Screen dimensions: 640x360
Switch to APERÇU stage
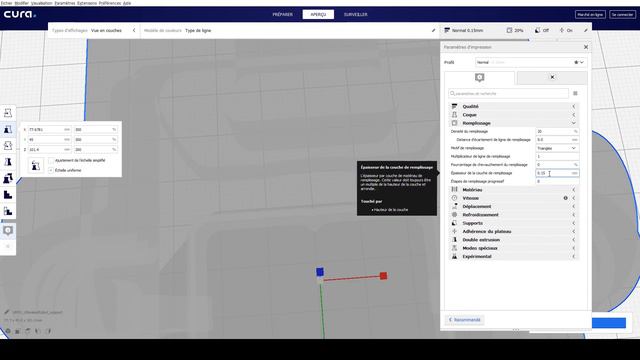point(318,14)
